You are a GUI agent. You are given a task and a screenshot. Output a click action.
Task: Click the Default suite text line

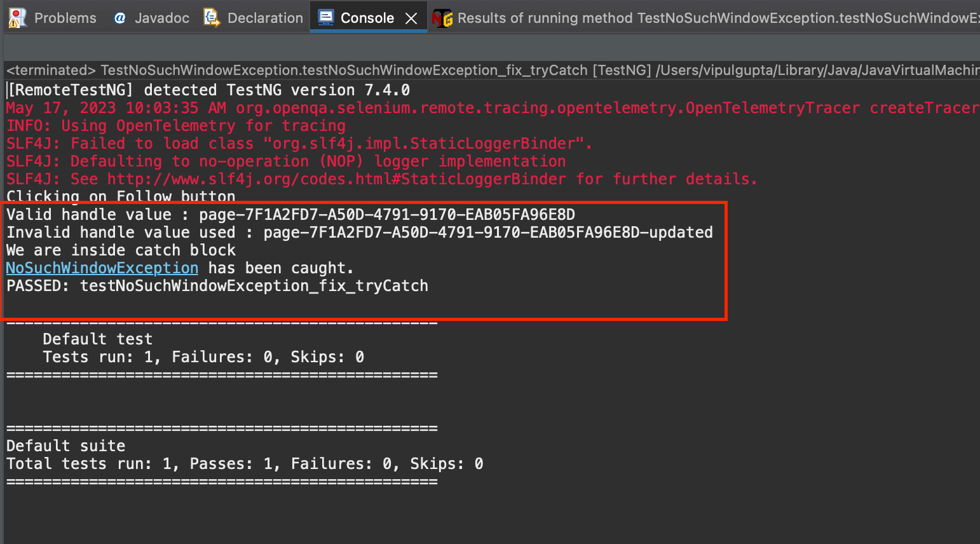pos(65,445)
